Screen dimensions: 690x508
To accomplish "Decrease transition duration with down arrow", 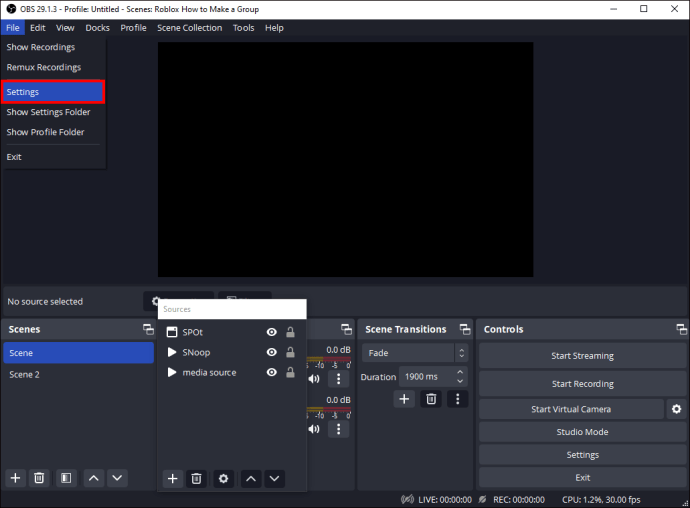I will (460, 381).
